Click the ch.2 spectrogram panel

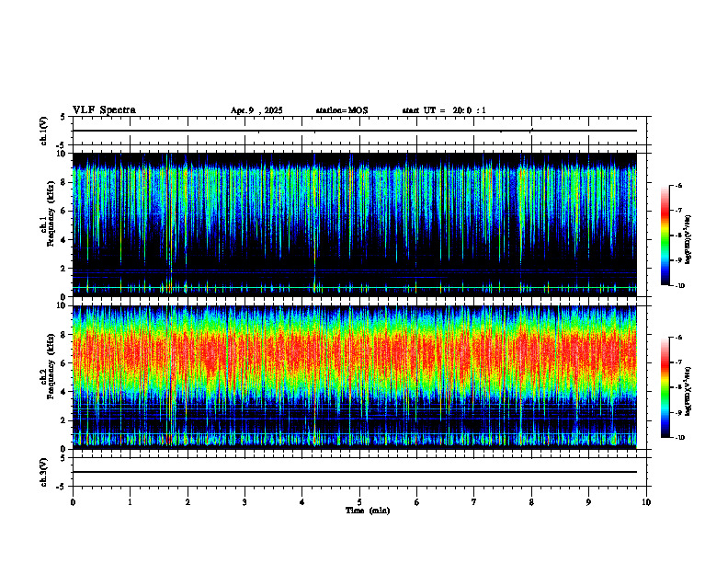(x=355, y=377)
